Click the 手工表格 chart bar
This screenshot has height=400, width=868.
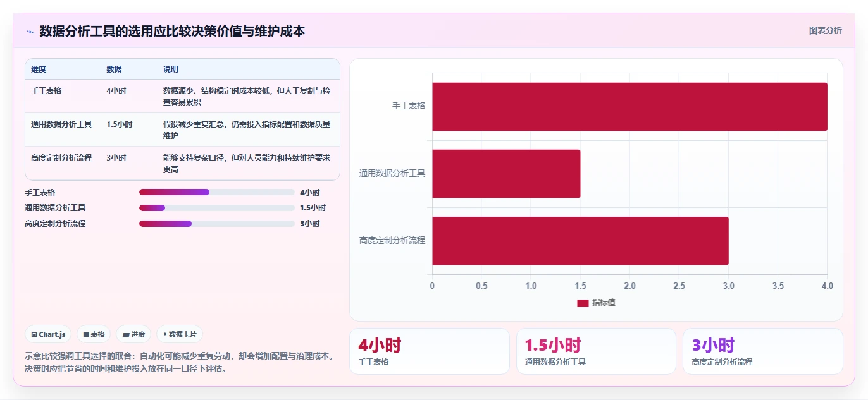coord(629,107)
